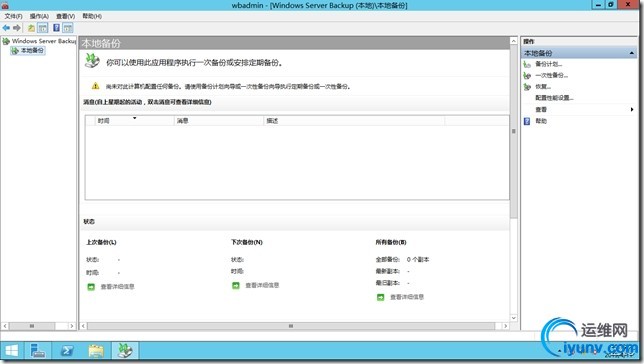Viewport: 644px width, 364px height.
Task: Click main pane vertical scrollbar down arrow
Action: [513, 318]
